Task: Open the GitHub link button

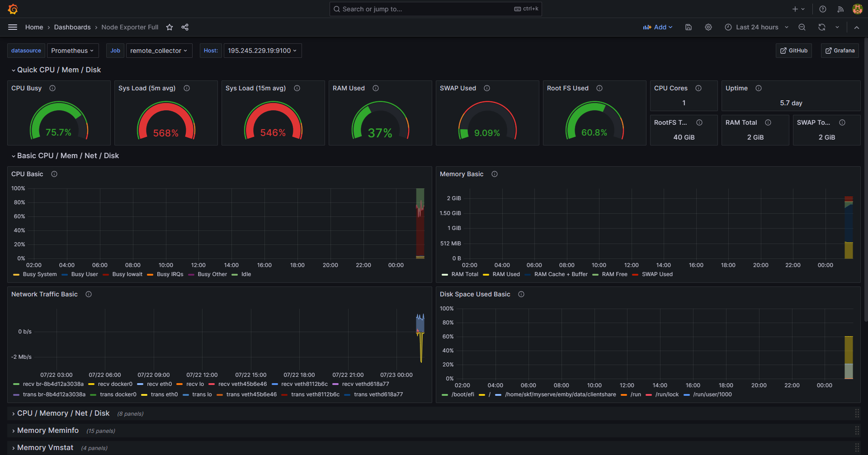Action: 794,51
